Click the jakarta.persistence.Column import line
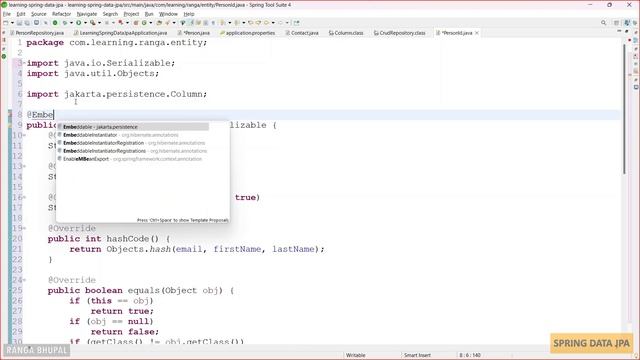 click(117, 94)
